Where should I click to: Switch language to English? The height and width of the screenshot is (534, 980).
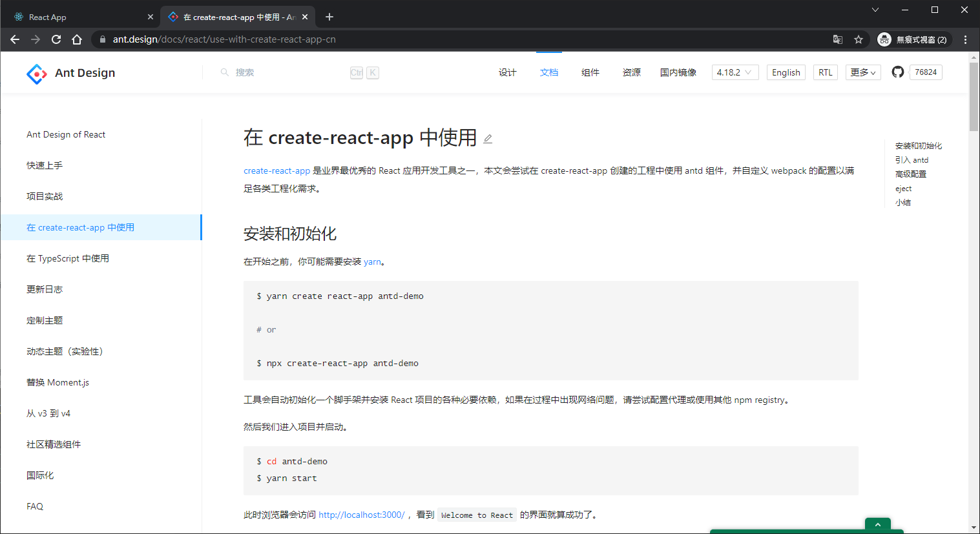click(x=786, y=72)
